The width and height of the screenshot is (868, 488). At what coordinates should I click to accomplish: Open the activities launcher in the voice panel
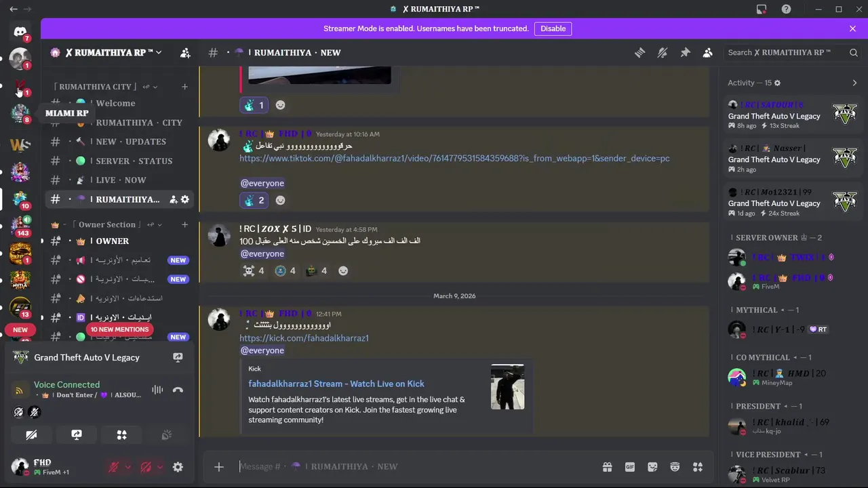(x=121, y=435)
